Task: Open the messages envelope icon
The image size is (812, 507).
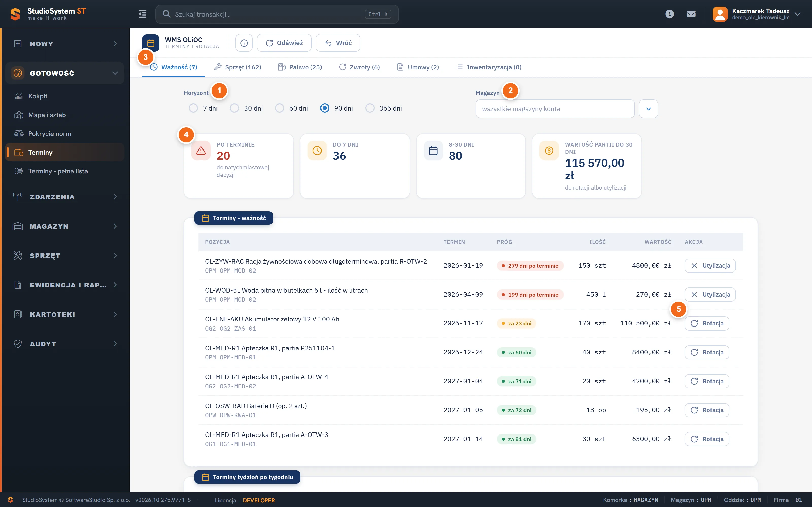Action: click(691, 14)
